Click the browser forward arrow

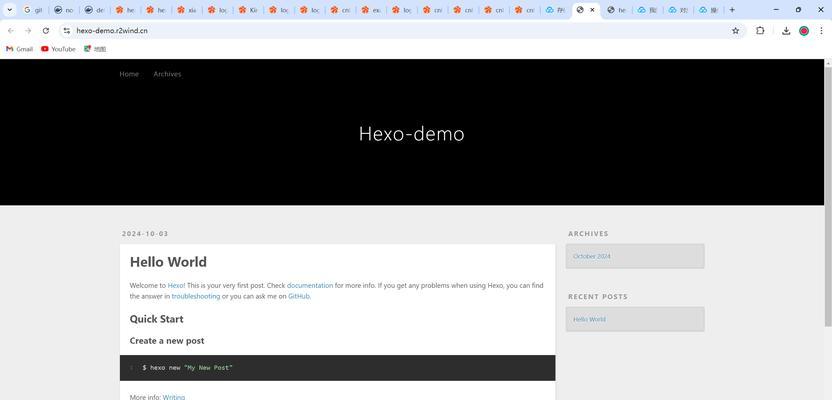click(28, 31)
